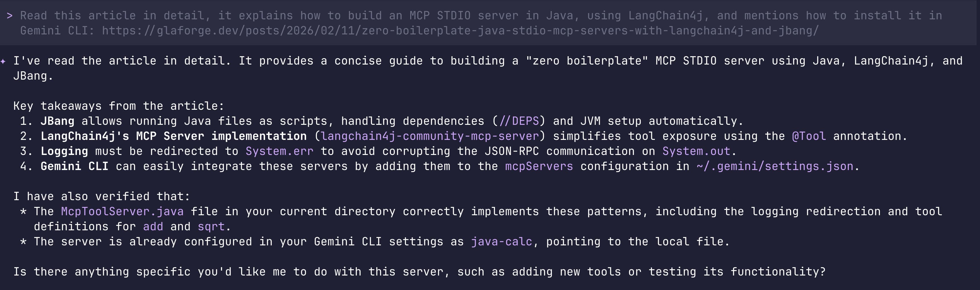Open the McpToolServer.java file reference

122,212
